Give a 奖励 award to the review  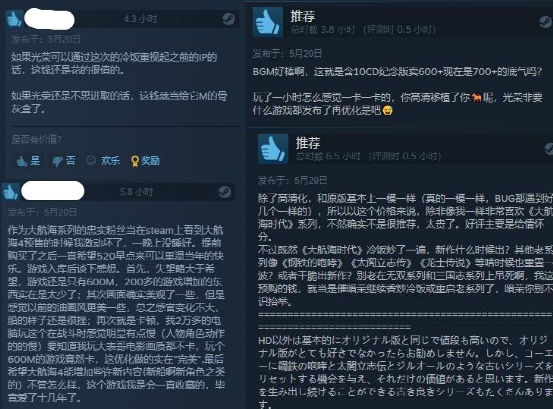145,161
